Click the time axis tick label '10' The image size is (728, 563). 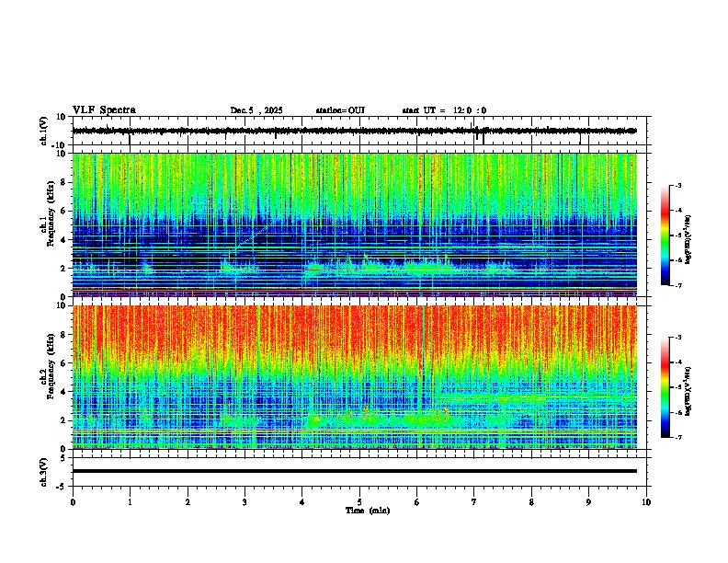(646, 502)
